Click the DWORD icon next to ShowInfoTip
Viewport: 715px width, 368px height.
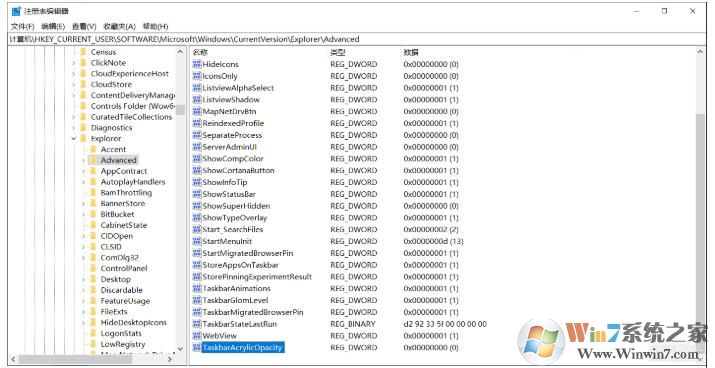point(197,182)
